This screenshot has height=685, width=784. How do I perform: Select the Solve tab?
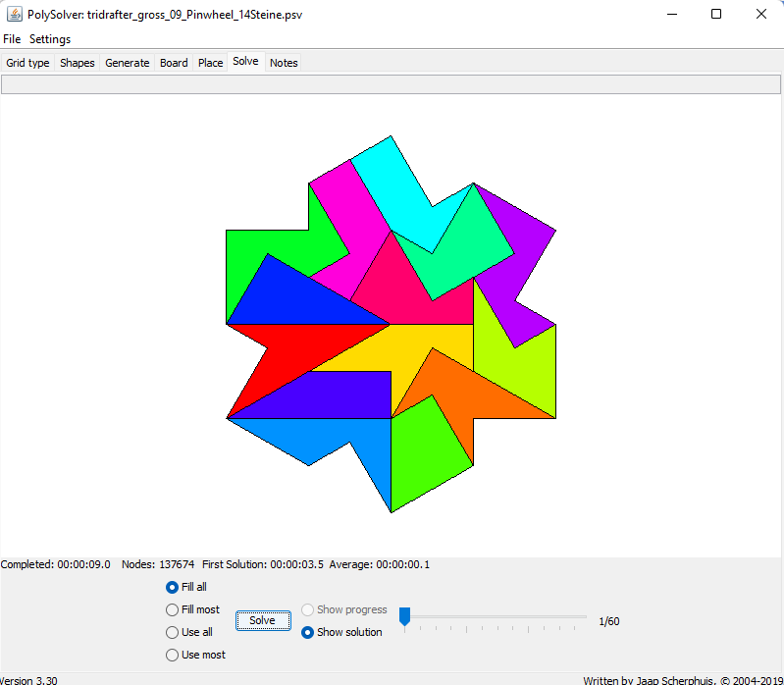245,61
